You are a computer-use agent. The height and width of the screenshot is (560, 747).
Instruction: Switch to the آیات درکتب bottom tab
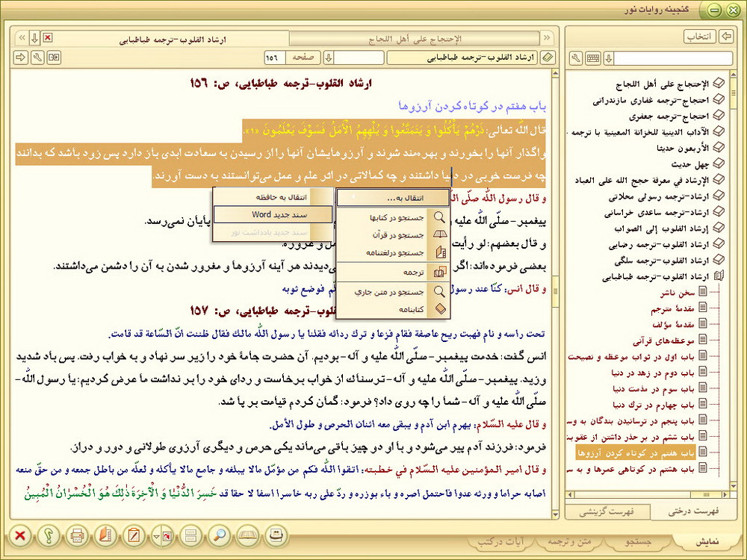point(501,542)
